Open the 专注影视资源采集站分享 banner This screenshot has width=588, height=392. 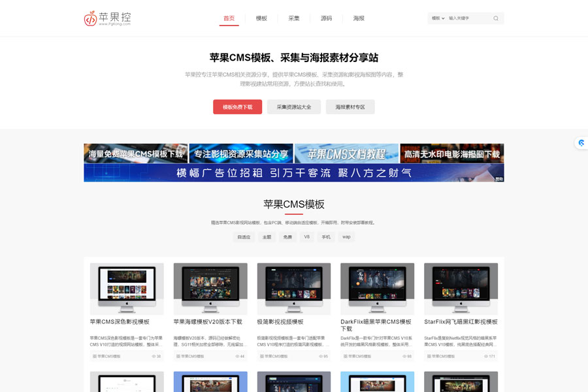(241, 154)
